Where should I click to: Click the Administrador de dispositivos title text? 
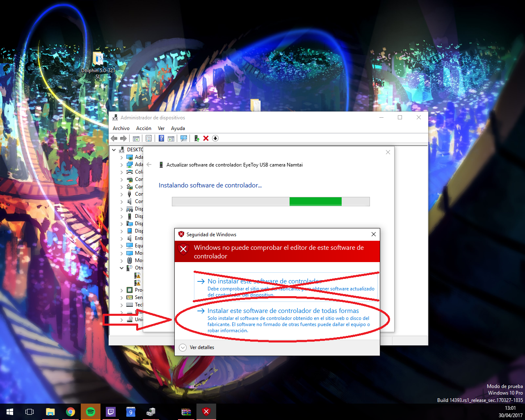tap(153, 118)
